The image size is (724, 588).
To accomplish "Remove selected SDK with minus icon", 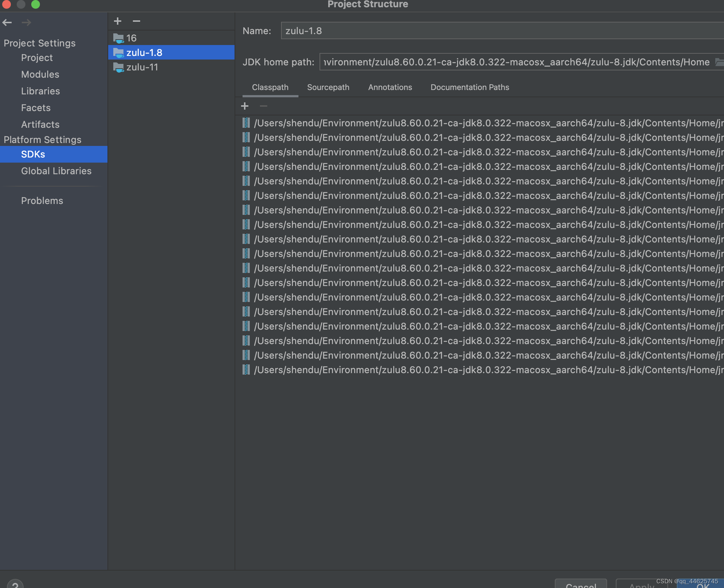I will [x=137, y=21].
